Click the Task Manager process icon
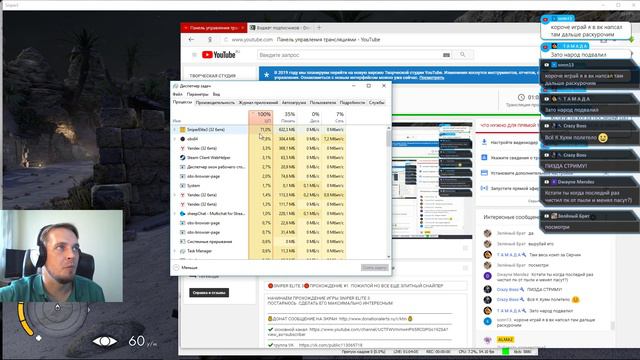Screen dimensions: 640x360 (182, 251)
